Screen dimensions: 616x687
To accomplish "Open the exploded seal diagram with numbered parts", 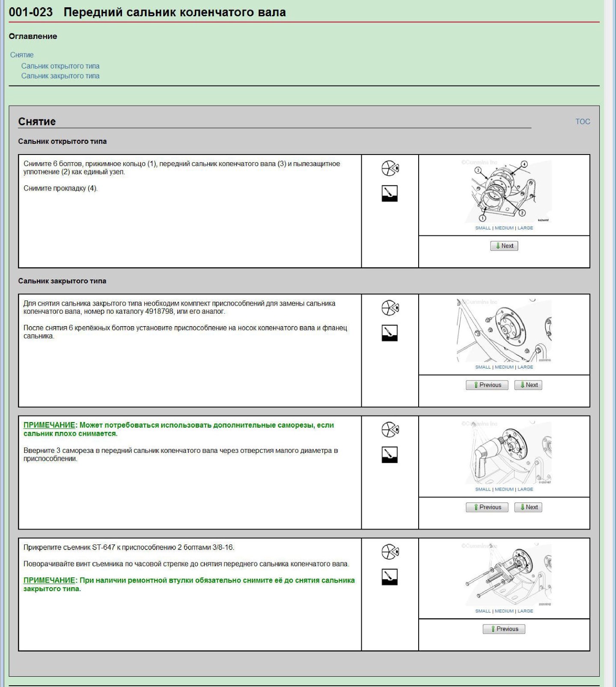I will 504,191.
